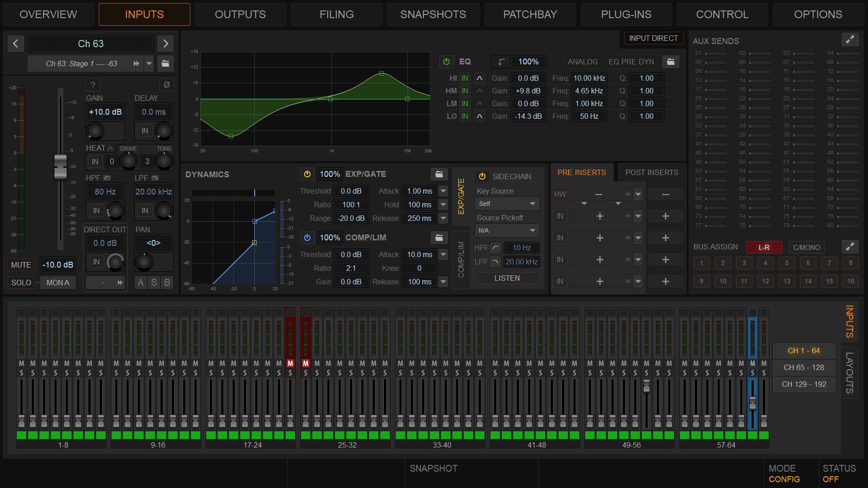The image size is (868, 488).
Task: Toggle EXP/GATE power icon
Action: 307,174
